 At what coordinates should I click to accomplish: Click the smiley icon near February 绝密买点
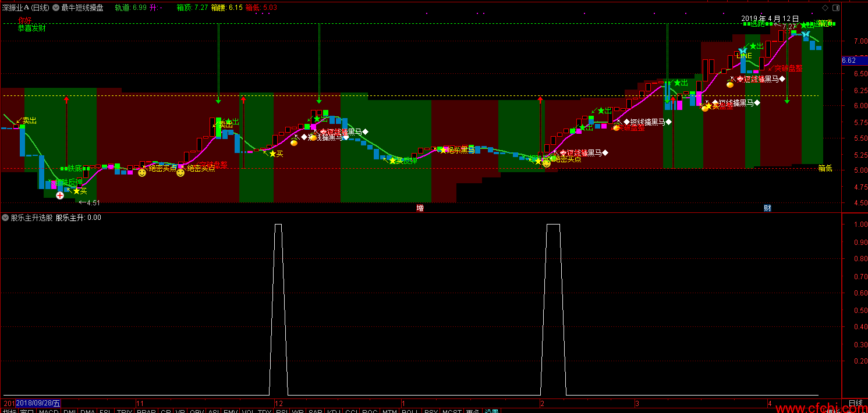[547, 163]
